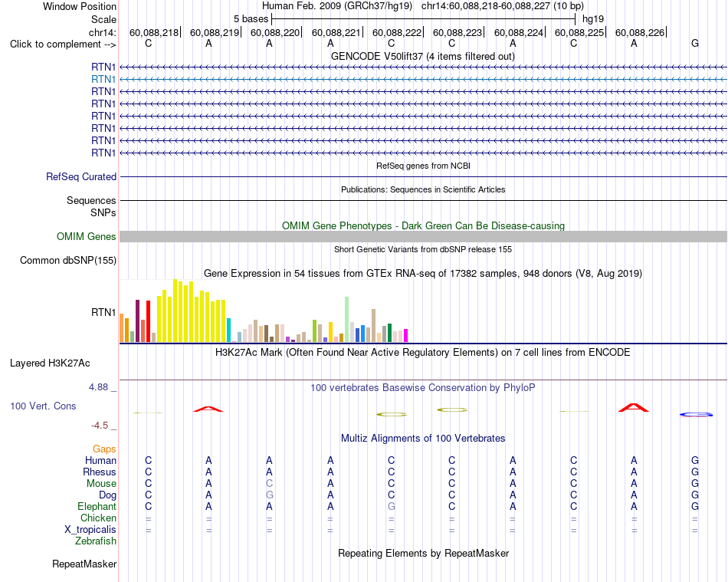The width and height of the screenshot is (728, 582).
Task: Click the 4.88 PhyloP upper scale value
Action: (98, 387)
